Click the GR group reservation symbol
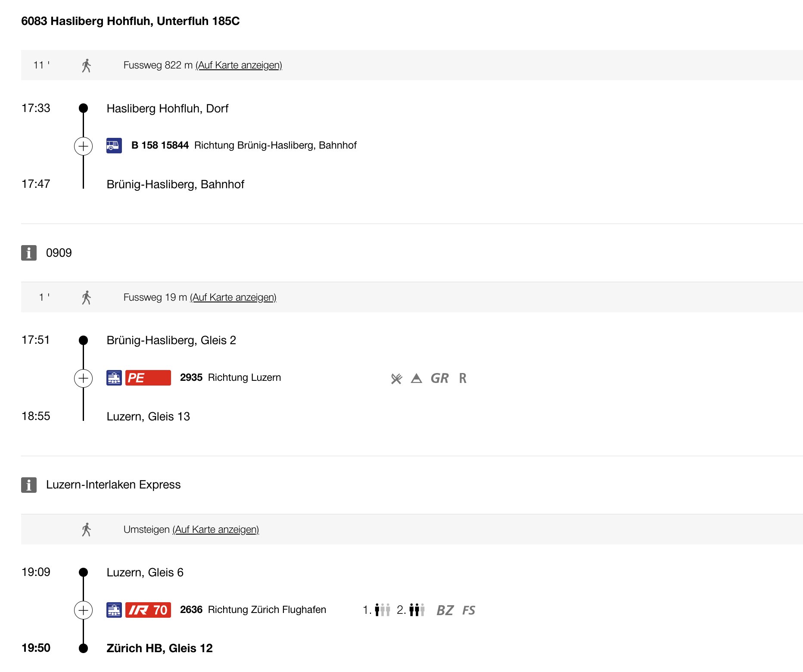Viewport: 803px width, 672px height. point(439,378)
